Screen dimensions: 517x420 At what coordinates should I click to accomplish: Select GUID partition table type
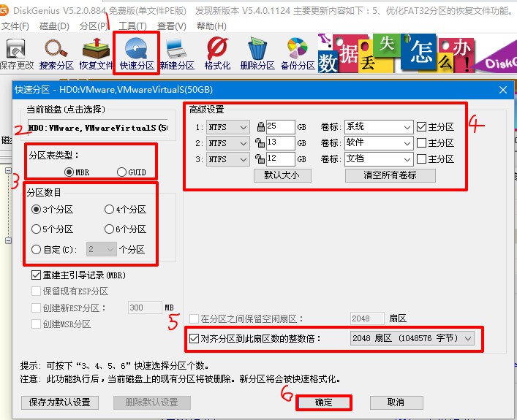tap(131, 172)
